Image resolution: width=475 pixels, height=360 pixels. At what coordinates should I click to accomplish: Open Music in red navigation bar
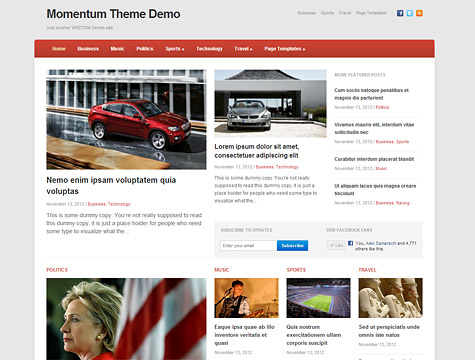click(x=117, y=49)
